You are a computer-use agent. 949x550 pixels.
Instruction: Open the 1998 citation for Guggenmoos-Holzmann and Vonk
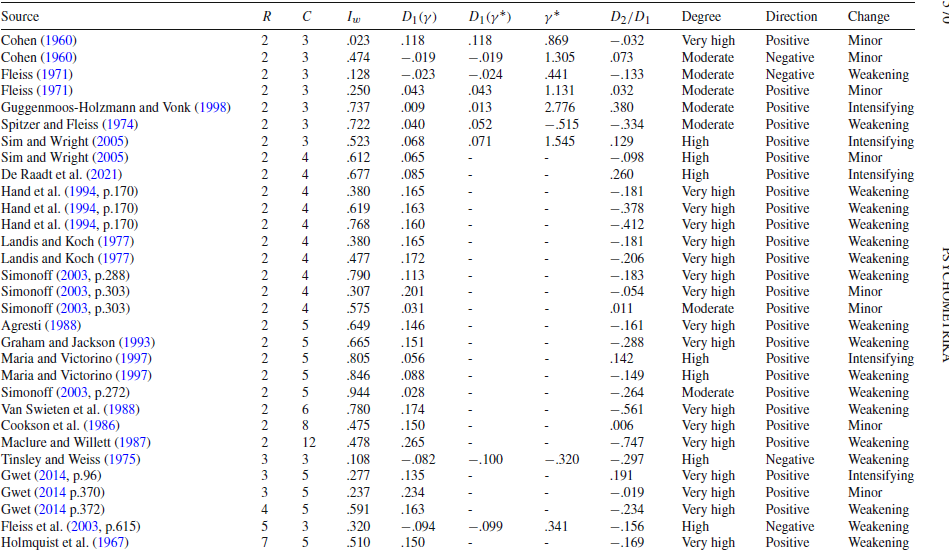tap(212, 108)
